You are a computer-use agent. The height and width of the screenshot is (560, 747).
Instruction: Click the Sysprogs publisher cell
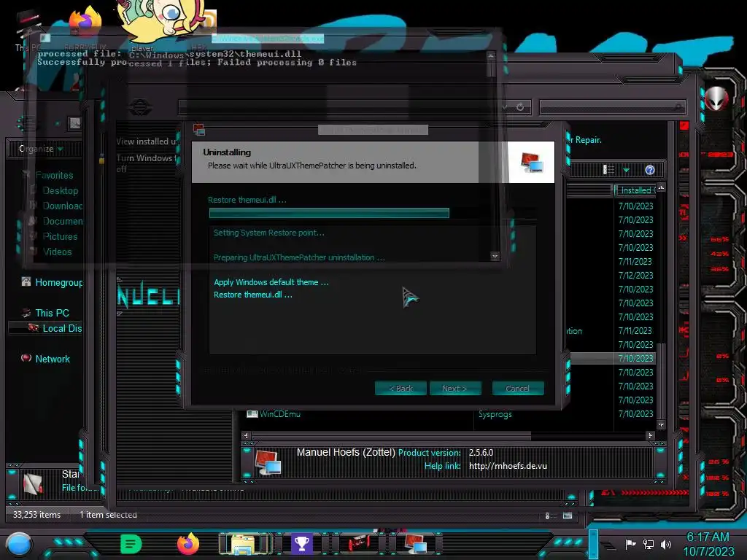[x=495, y=414]
